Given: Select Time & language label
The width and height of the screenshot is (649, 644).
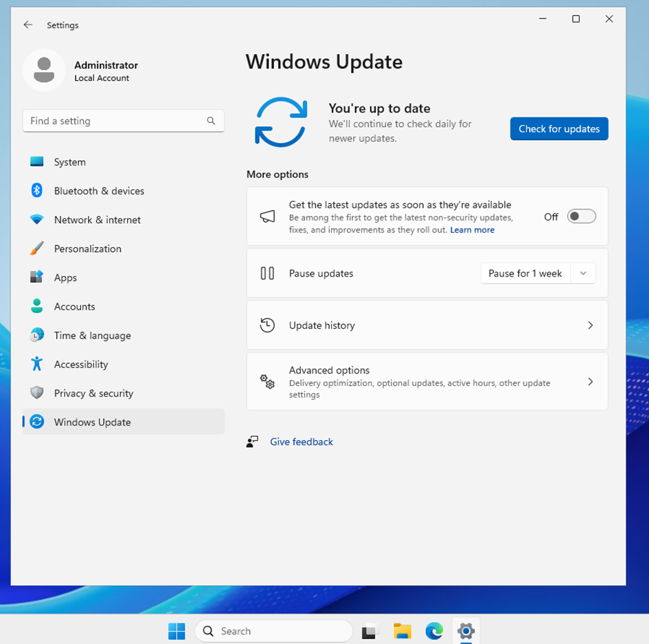Looking at the screenshot, I should pyautogui.click(x=92, y=335).
